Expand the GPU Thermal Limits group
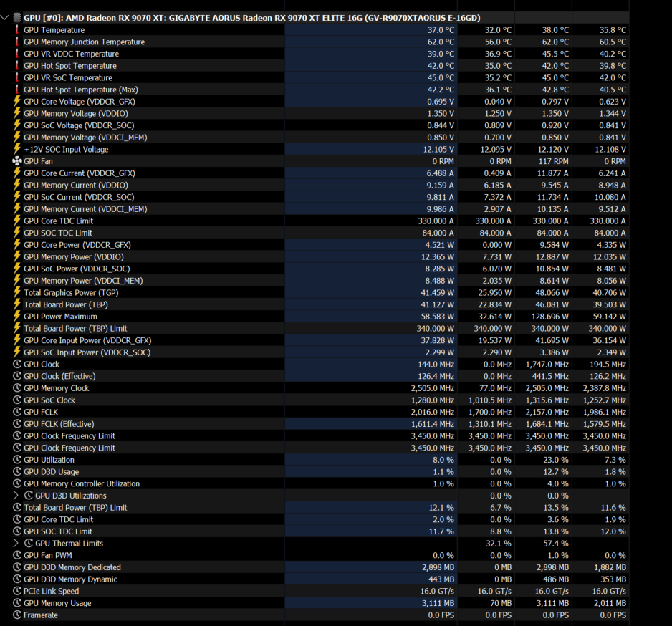The image size is (672, 626). click(x=16, y=544)
